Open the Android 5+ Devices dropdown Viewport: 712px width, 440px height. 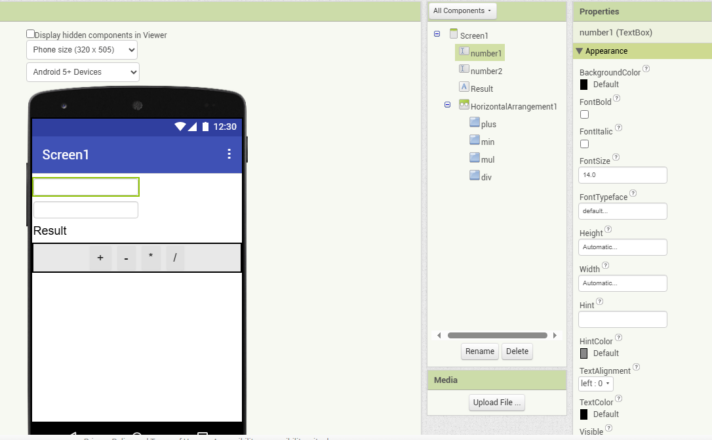82,72
